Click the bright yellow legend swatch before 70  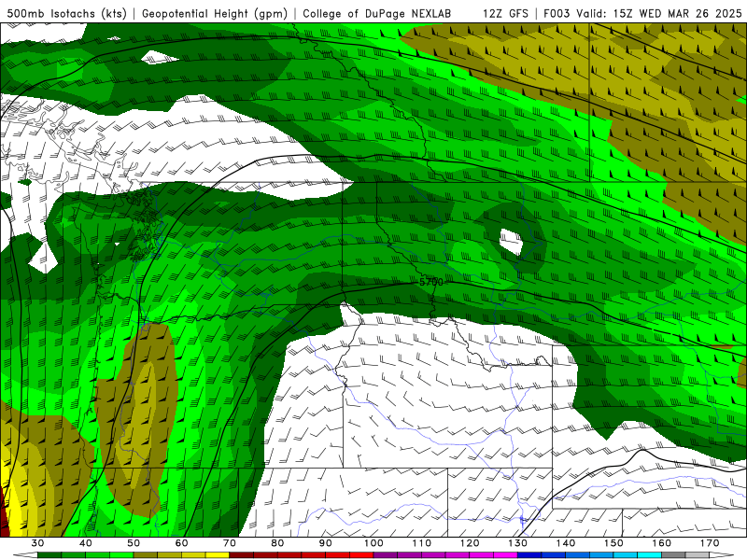[x=218, y=555]
